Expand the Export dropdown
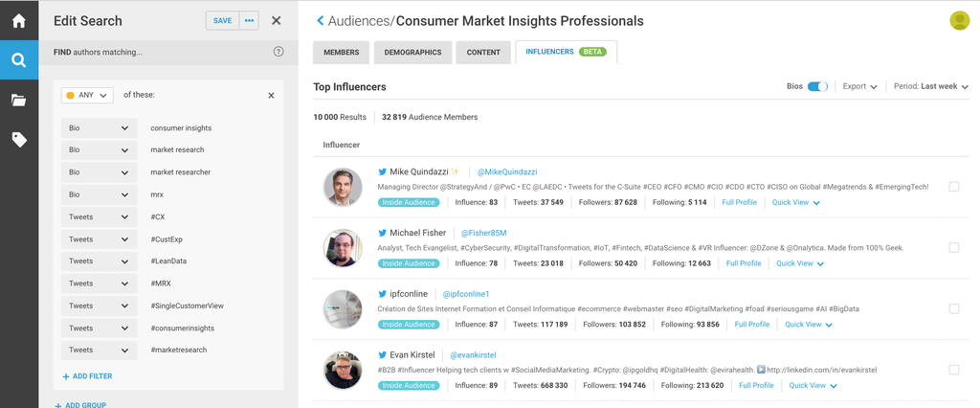The width and height of the screenshot is (980, 408). point(859,87)
